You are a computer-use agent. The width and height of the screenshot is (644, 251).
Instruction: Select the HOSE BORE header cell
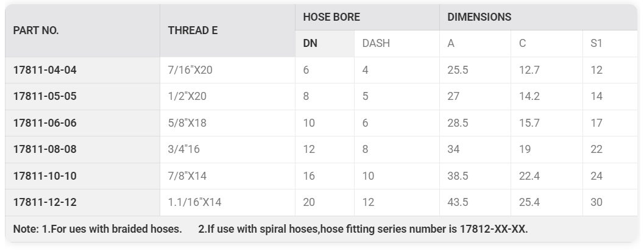tap(367, 17)
